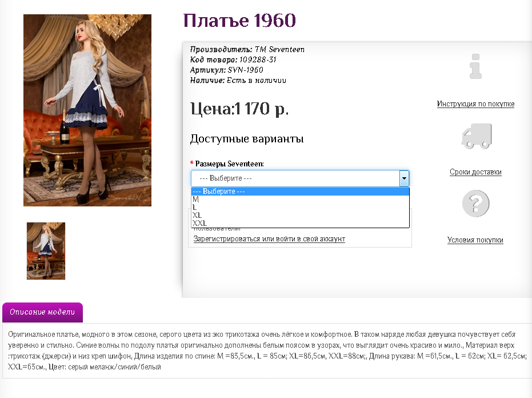Click the small dress thumbnail image
Screen dimensions: 532x398
[46, 251]
